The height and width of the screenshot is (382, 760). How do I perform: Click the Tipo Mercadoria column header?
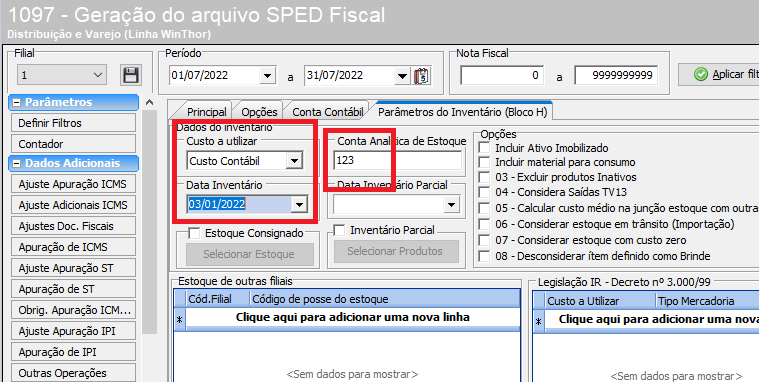coord(708,301)
